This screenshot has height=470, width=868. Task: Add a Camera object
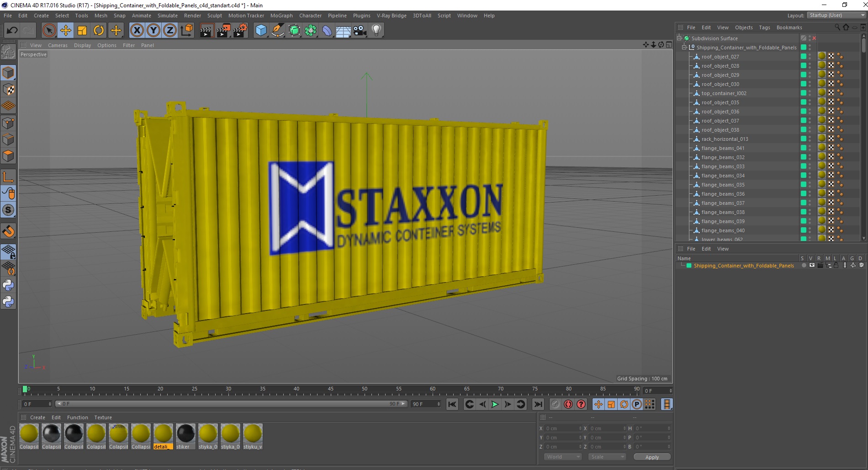pyautogui.click(x=360, y=31)
